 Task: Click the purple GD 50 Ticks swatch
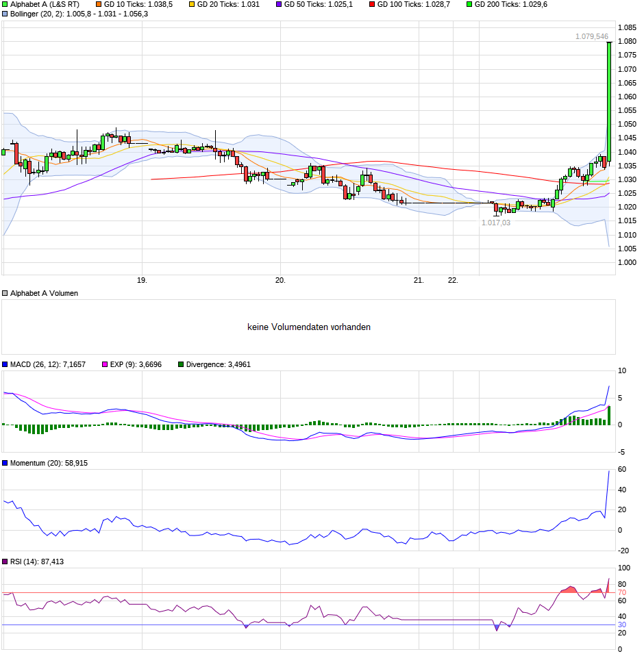pos(279,5)
